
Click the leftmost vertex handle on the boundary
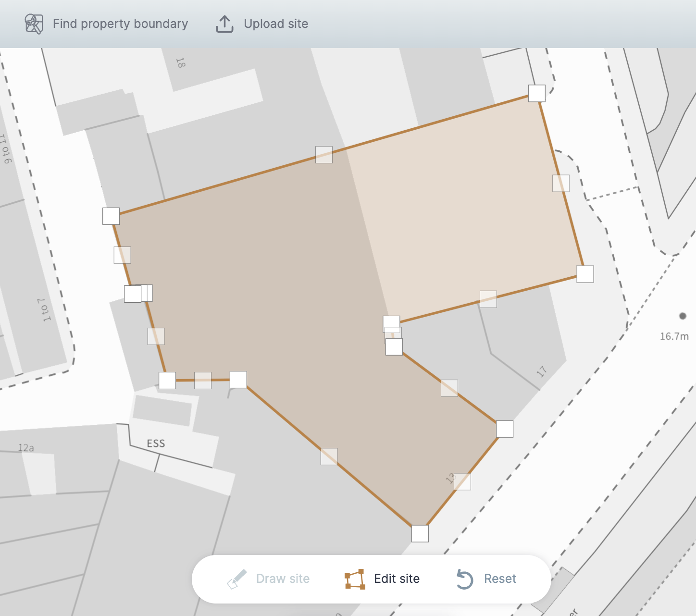[x=111, y=216]
